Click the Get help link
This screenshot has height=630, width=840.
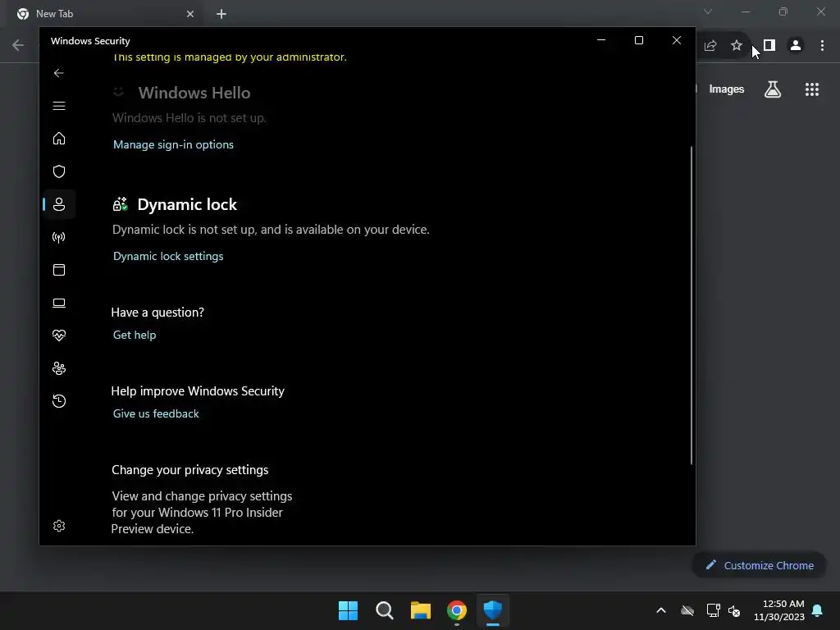pos(135,335)
